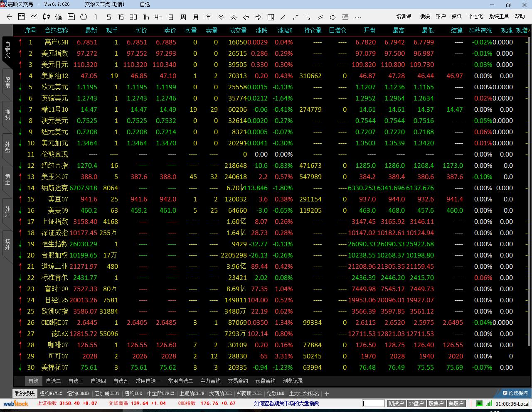Open the 如何查看期货市场的大盘指数 link
The width and height of the screenshot is (532, 412).
click(286, 403)
